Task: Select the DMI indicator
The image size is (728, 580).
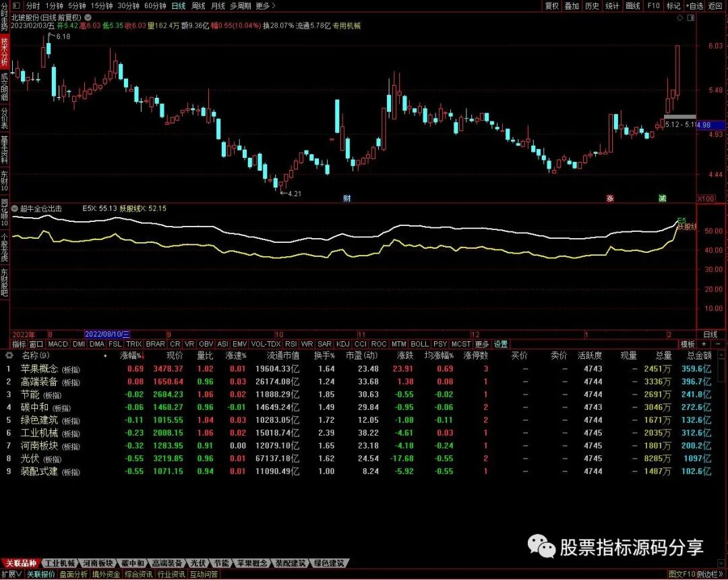Action: [x=79, y=344]
